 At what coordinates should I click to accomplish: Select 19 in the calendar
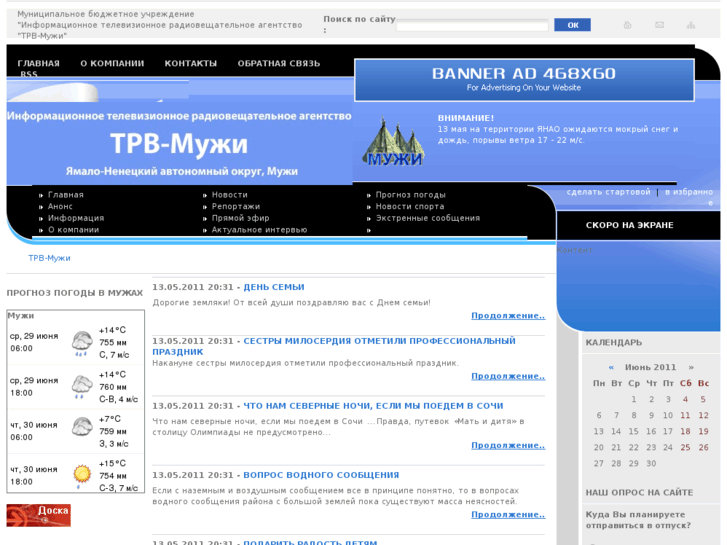[703, 431]
